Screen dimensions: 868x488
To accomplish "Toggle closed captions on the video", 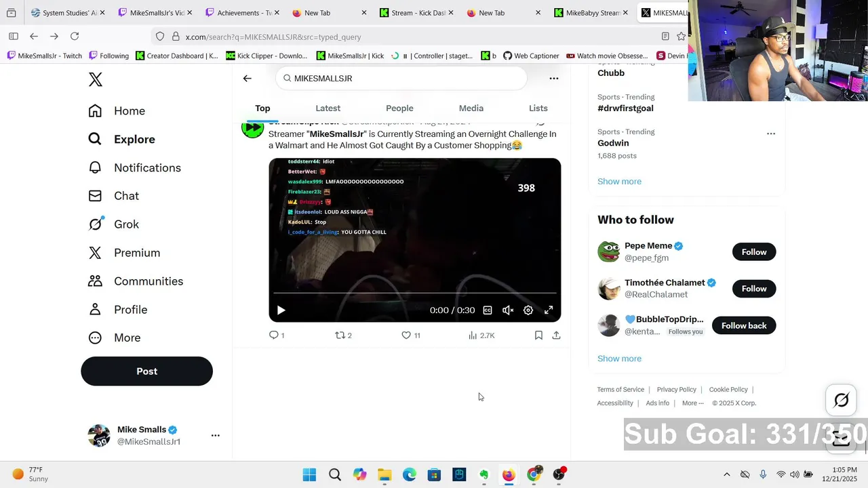I will point(488,310).
